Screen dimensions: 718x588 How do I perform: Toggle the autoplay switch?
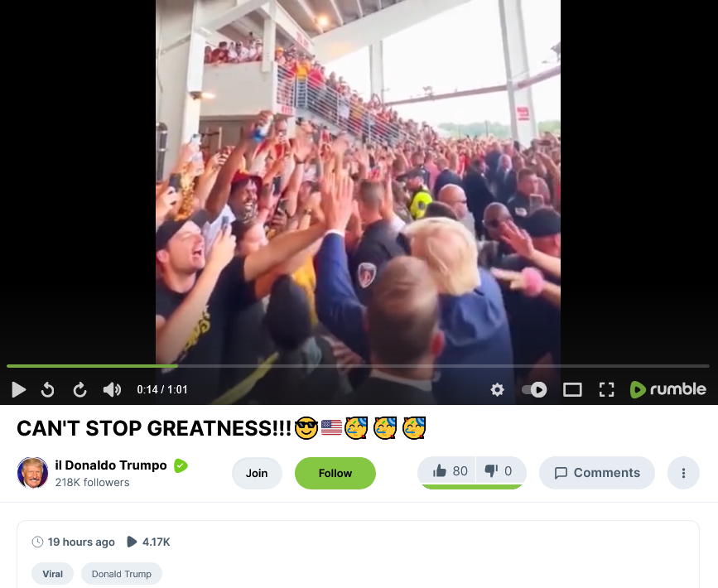534,390
